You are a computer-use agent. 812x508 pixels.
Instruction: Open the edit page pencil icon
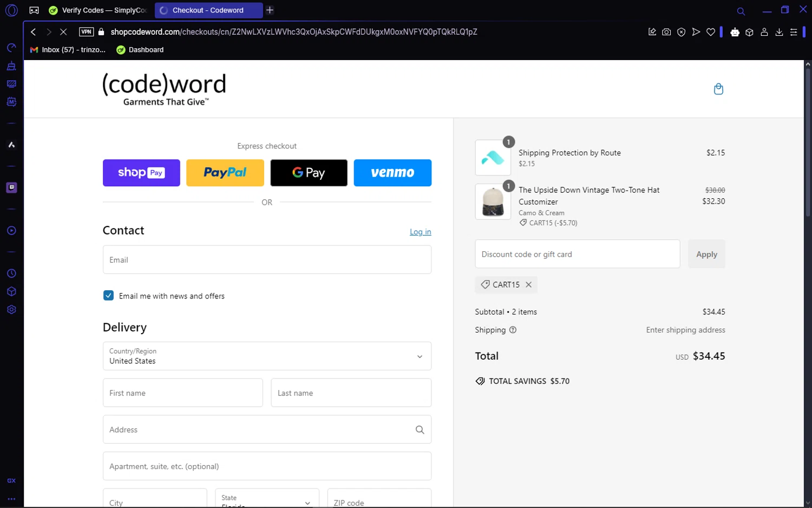pos(652,32)
